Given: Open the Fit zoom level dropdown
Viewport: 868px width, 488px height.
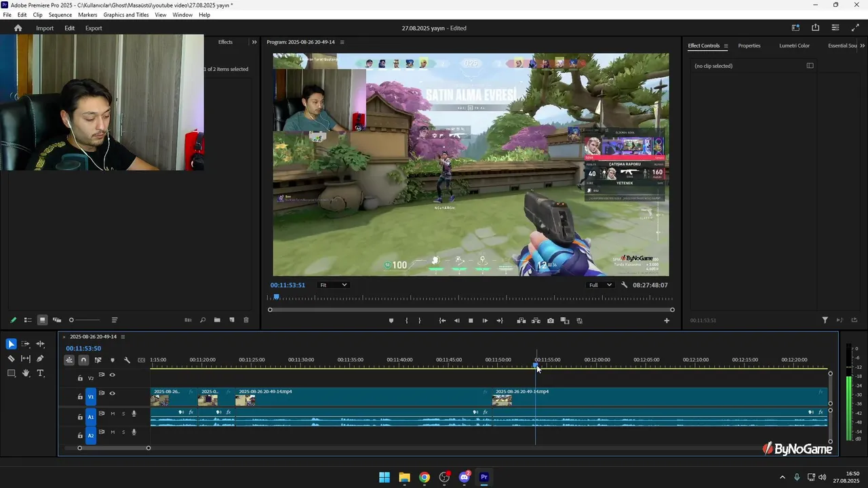Looking at the screenshot, I should click(x=334, y=285).
